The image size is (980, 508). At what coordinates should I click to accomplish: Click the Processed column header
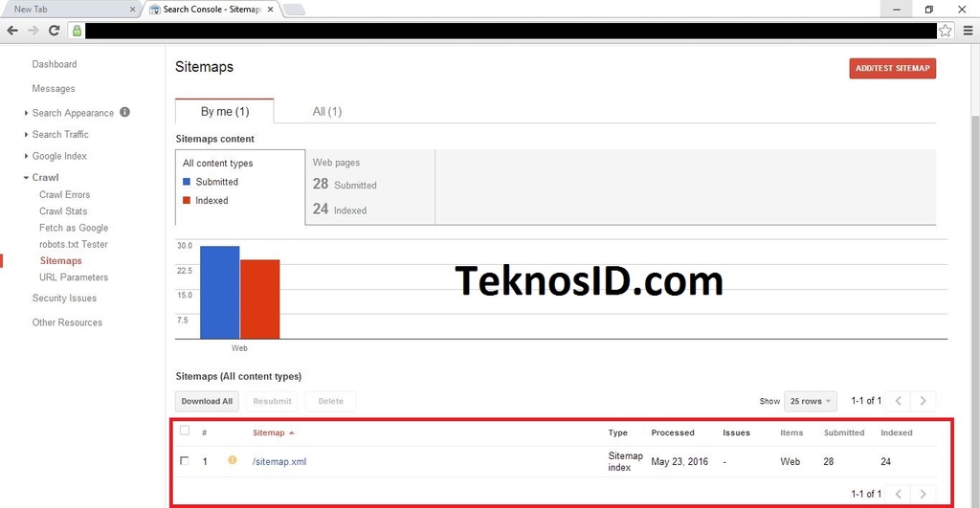[673, 432]
